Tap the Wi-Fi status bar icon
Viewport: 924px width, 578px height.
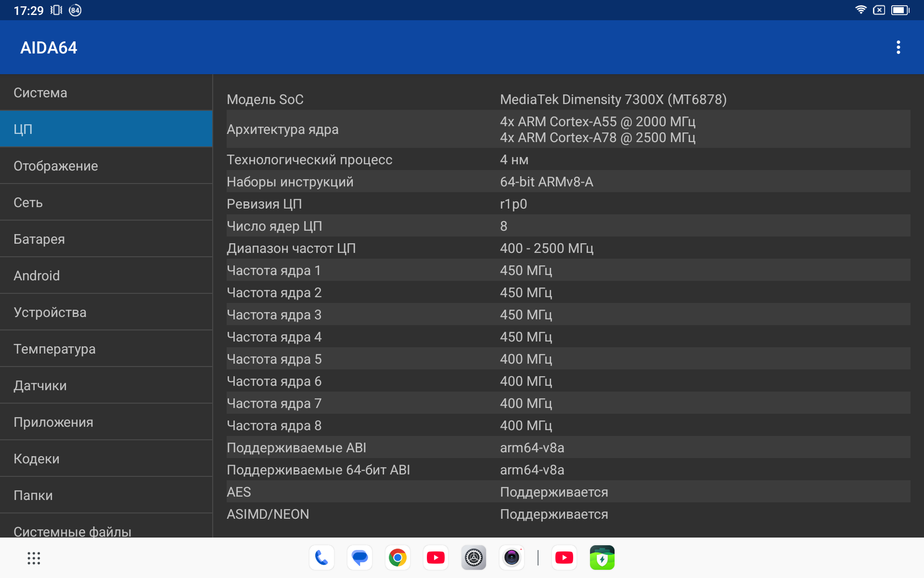(860, 10)
